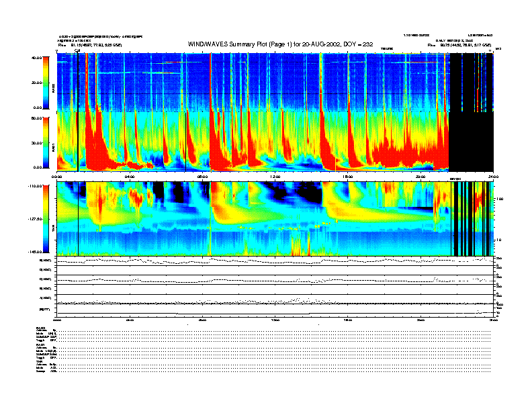Click the 12:00 tick label under RAD1 spectrogram

pos(275,177)
